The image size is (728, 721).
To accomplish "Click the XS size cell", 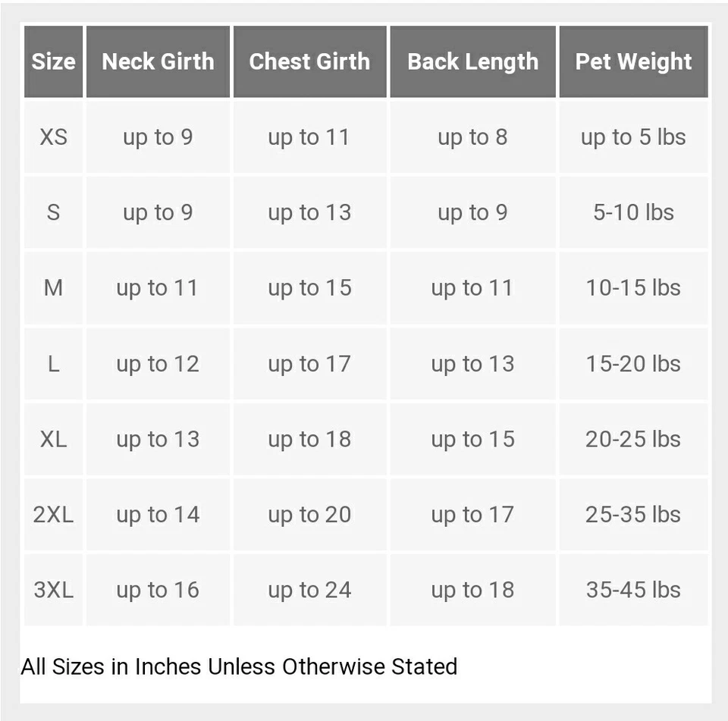I will (53, 137).
